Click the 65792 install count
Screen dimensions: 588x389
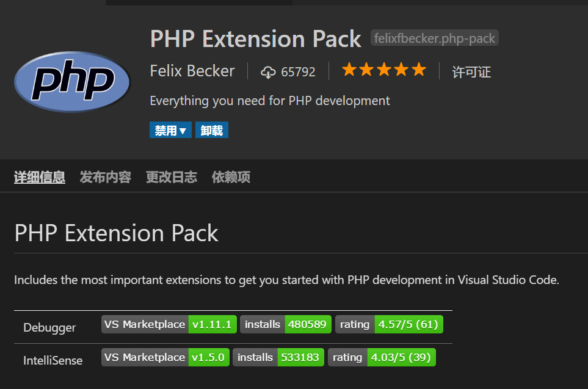298,71
